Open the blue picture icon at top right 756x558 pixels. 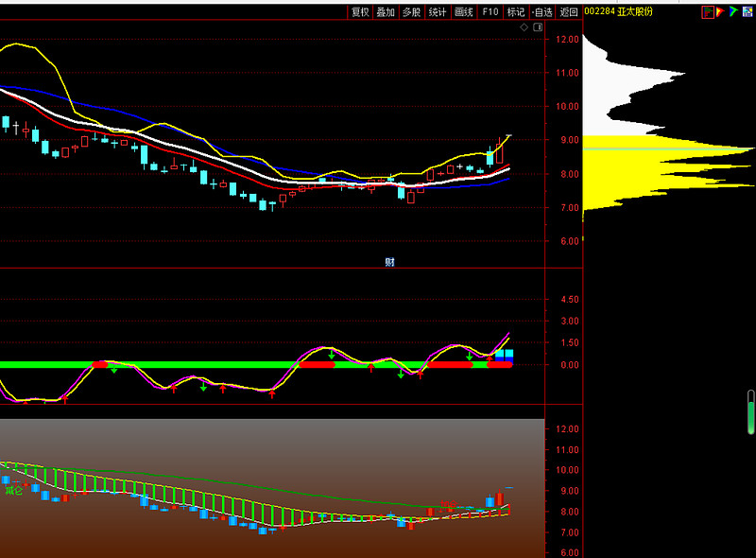747,12
